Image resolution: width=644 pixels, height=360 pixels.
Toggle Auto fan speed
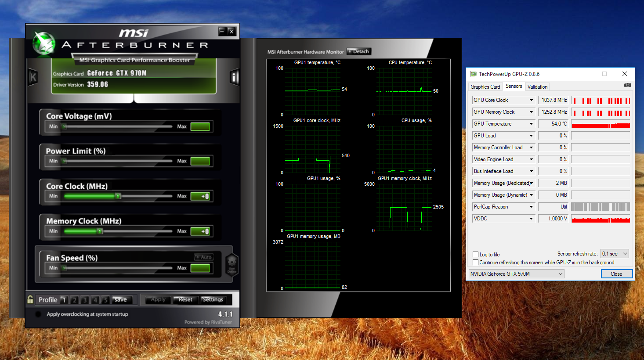coord(204,257)
